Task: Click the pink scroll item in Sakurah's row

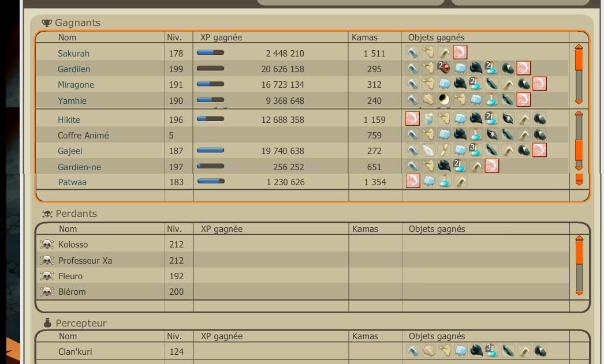Action: pos(460,52)
